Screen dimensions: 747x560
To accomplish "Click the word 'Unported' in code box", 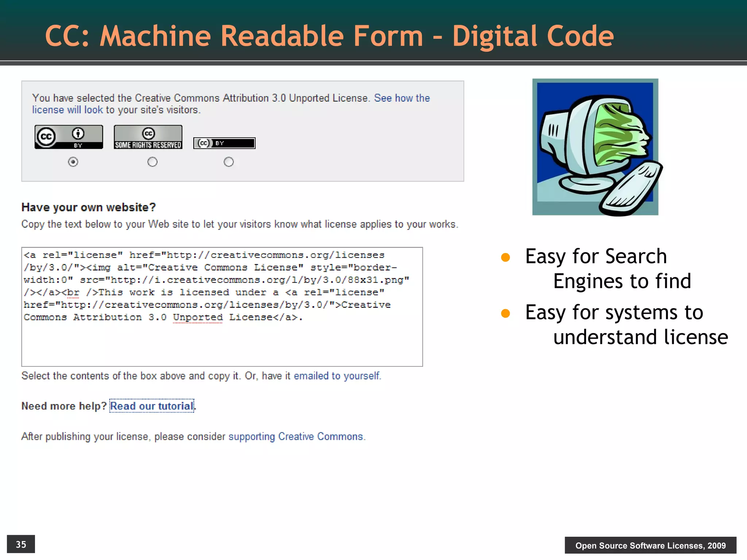I will click(198, 317).
